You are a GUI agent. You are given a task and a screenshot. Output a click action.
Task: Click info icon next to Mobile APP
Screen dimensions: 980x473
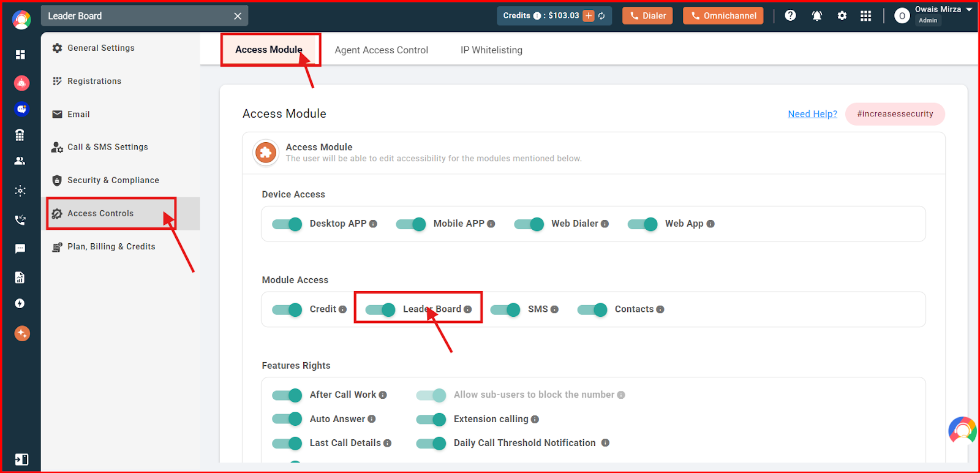click(491, 224)
